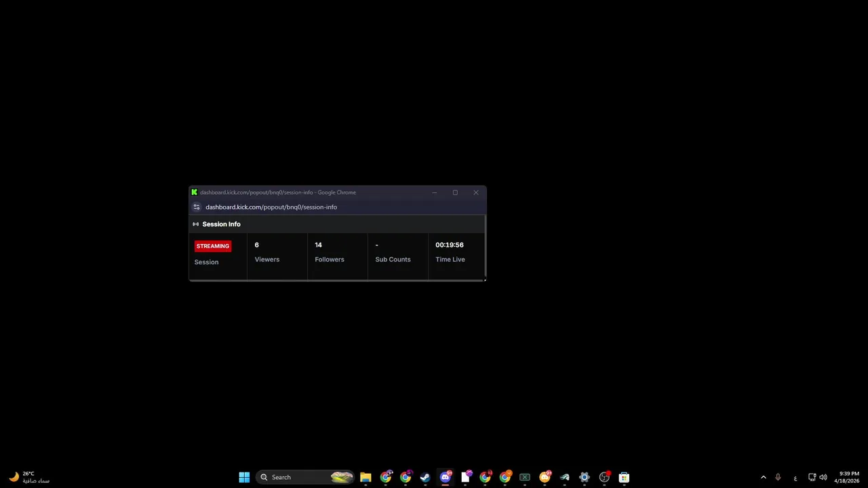Screen dimensions: 868x488
Task: Show hidden system tray icons
Action: click(763, 477)
